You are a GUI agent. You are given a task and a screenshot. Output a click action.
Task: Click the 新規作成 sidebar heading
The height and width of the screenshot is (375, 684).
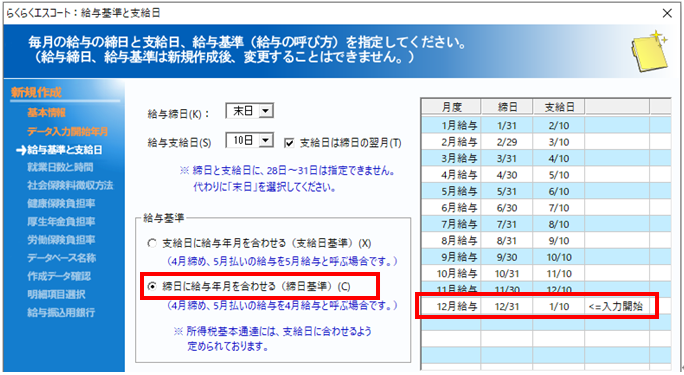36,92
